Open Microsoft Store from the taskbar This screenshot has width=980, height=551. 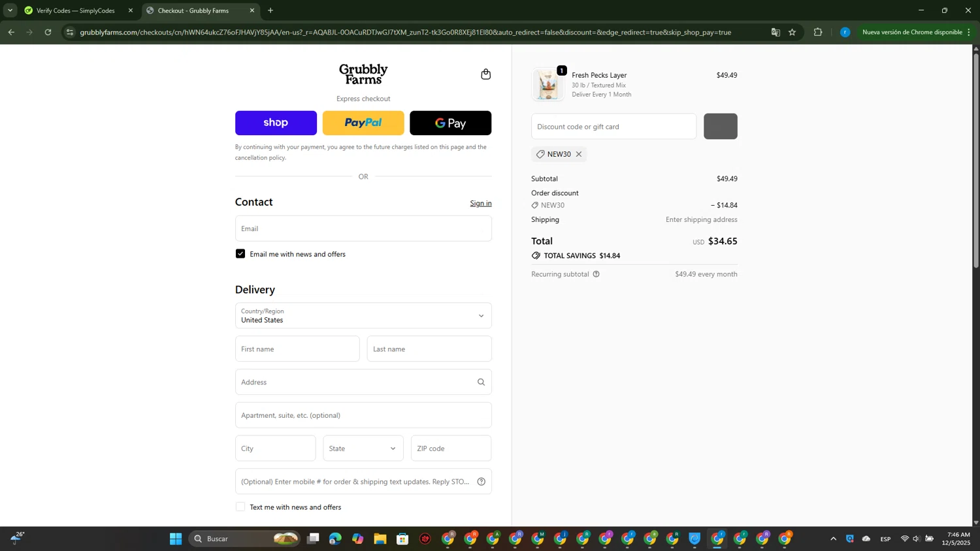click(402, 539)
